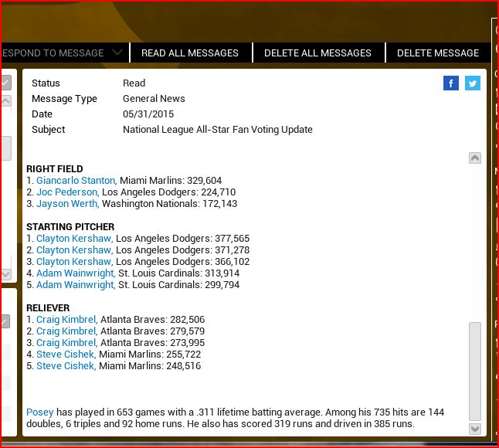Screen dimensions: 499x448
Task: Click message scrollbar down arrow
Action: tap(475, 429)
